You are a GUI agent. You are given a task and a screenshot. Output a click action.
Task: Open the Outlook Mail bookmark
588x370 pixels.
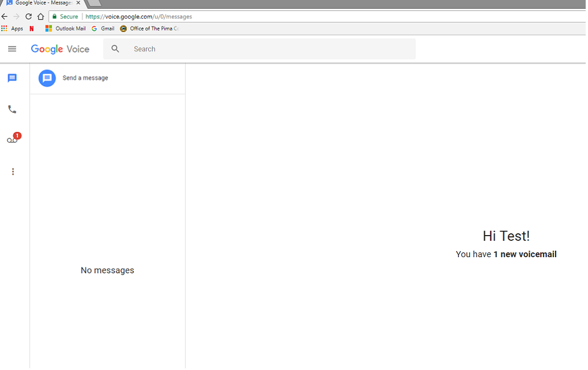[65, 28]
